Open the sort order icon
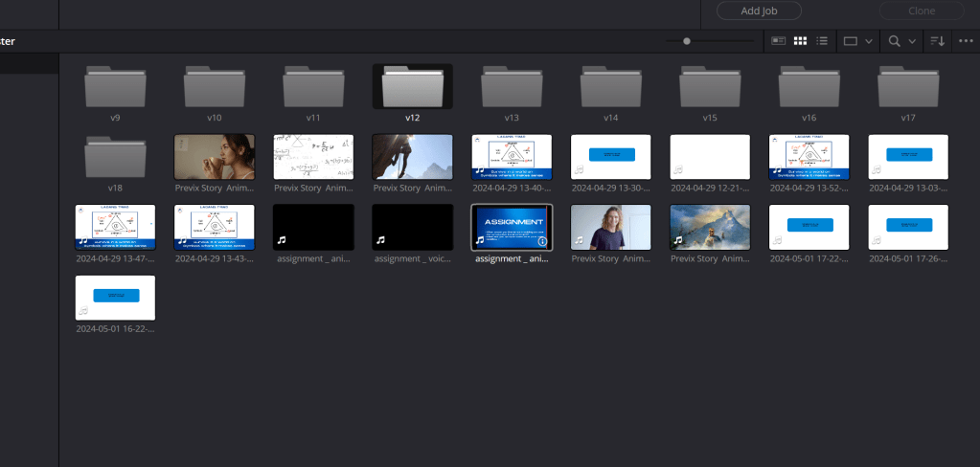980x467 pixels. 937,41
